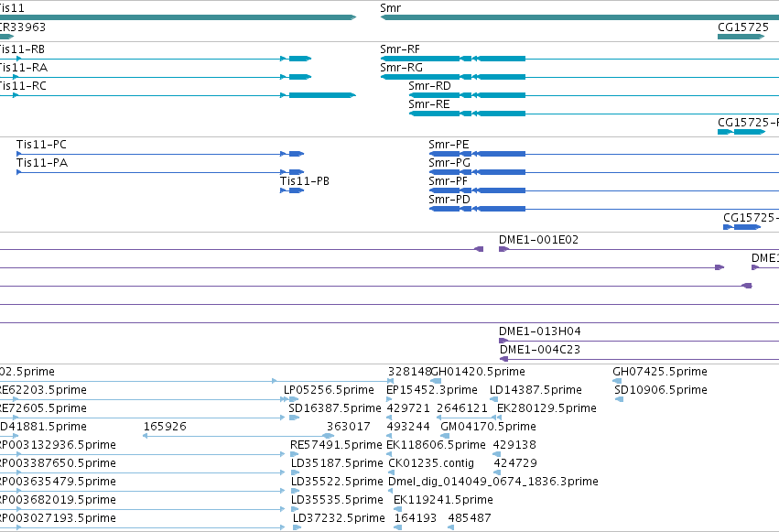Select the Smr-PF protein label
Image resolution: width=779 pixels, height=532 pixels.
(449, 181)
